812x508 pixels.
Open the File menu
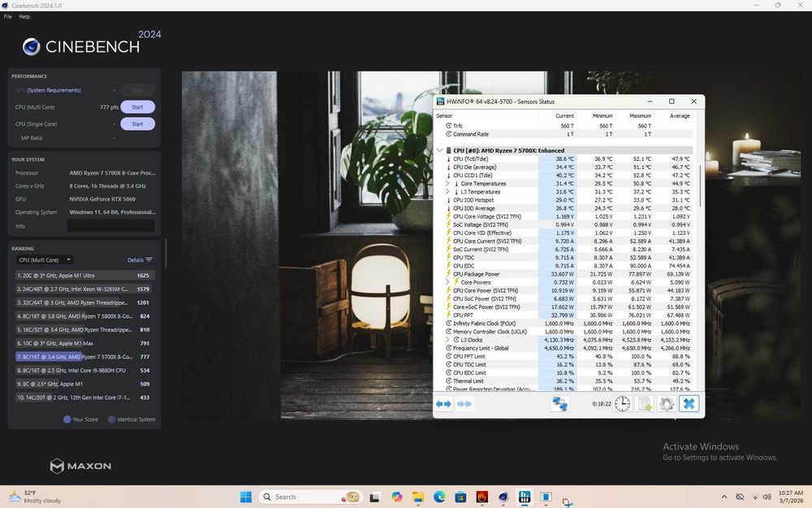(x=8, y=16)
